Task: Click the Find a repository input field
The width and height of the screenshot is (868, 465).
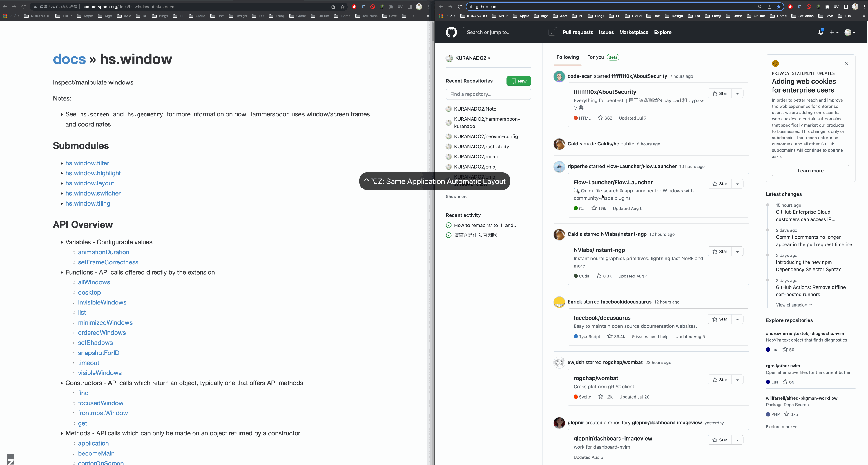Action: (488, 94)
